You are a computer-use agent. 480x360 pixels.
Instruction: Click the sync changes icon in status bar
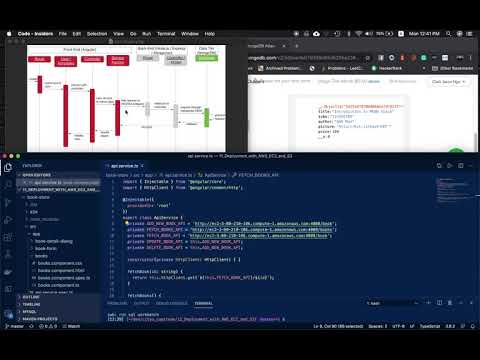tap(32, 326)
